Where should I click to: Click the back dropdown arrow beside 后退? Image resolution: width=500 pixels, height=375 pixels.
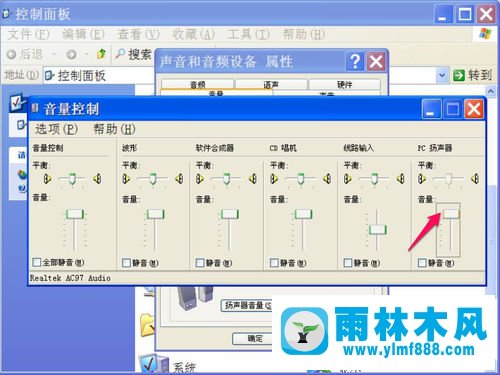[x=54, y=54]
